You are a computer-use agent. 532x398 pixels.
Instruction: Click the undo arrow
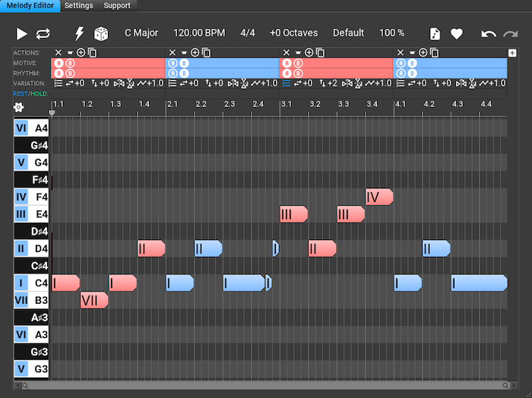point(489,33)
